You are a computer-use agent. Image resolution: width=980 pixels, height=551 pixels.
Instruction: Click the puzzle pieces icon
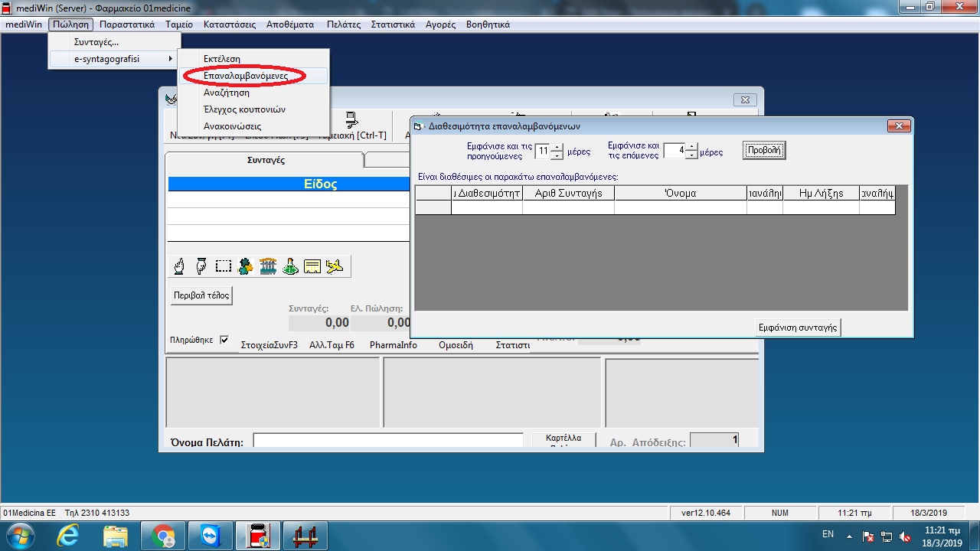point(246,266)
